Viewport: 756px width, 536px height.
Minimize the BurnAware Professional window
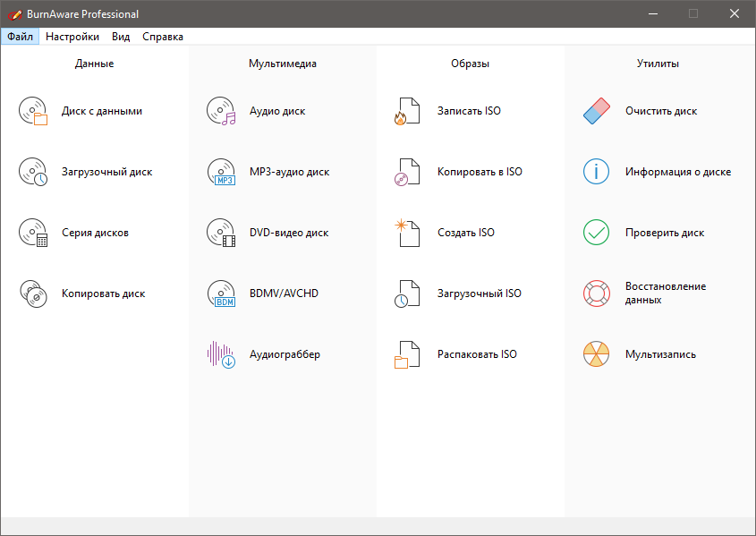[x=652, y=13]
